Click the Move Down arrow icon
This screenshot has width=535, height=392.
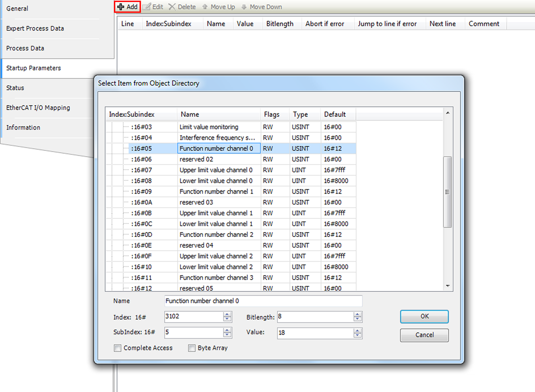(244, 7)
